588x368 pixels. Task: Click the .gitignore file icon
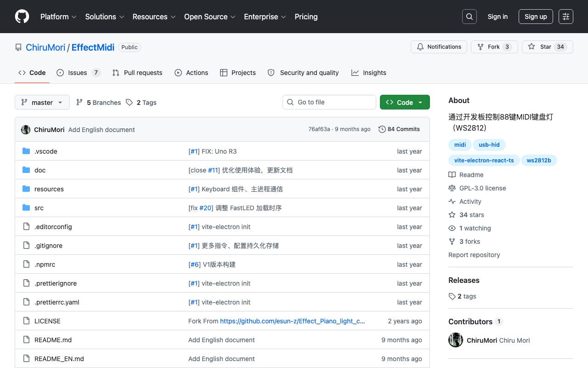[26, 246]
